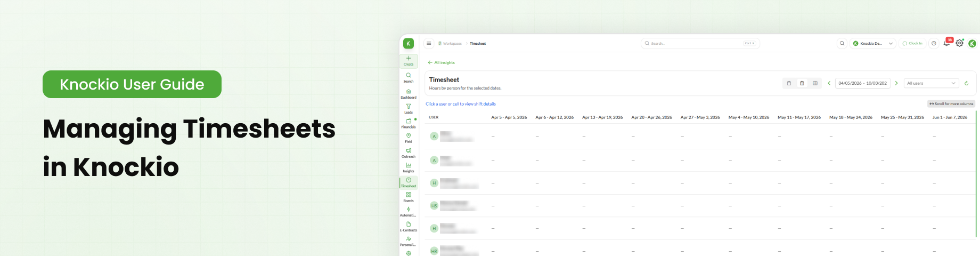Click column header May 18 - May 24, 2026
This screenshot has width=980, height=256.
[x=851, y=117]
